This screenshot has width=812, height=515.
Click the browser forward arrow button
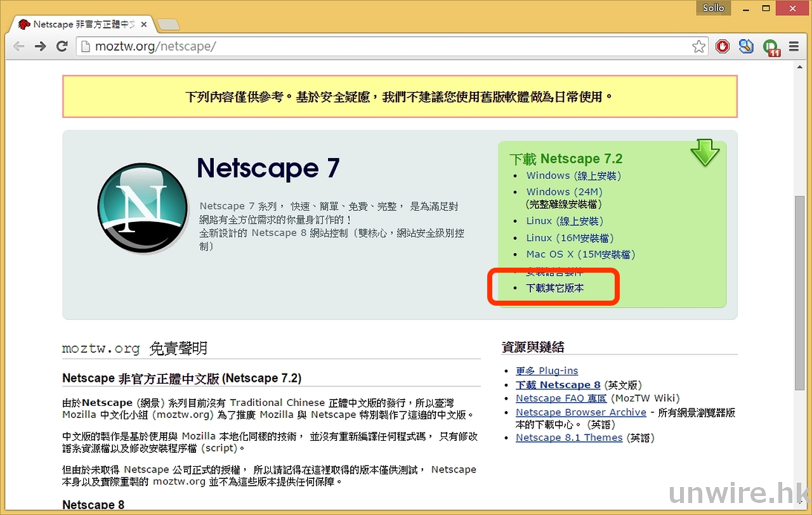[41, 46]
